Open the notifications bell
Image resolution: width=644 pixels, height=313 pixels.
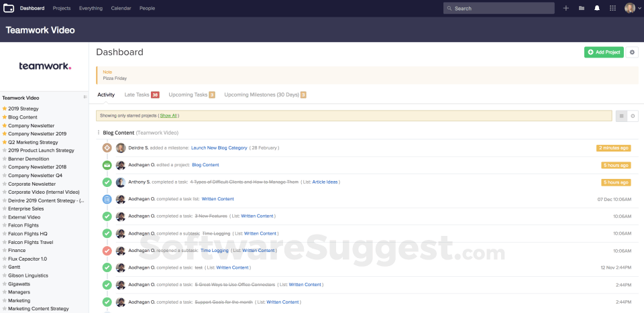point(597,8)
